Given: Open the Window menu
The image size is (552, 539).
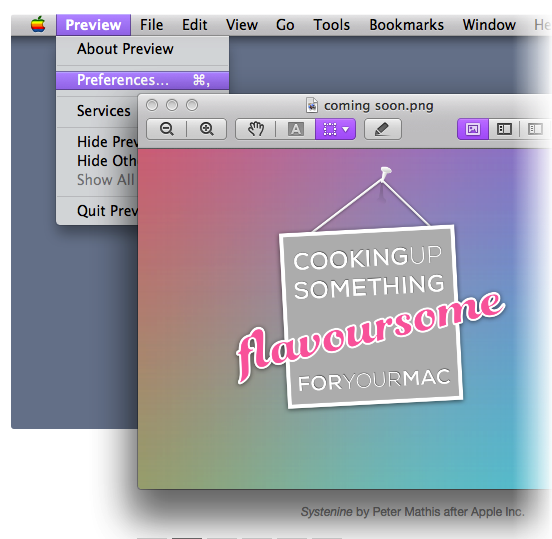Looking at the screenshot, I should coord(489,25).
